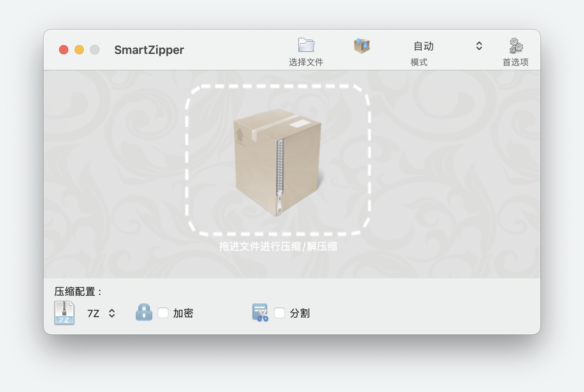Minimize the SmartZipper window

[79, 50]
